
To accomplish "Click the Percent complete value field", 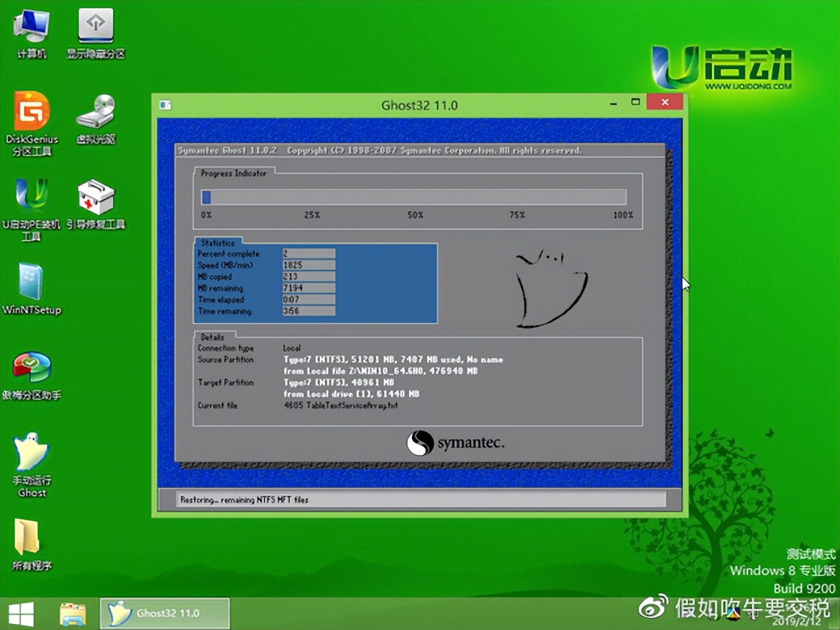I will pos(308,253).
